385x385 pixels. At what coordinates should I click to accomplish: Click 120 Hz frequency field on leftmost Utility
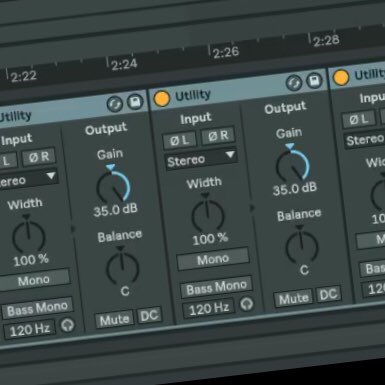(x=30, y=330)
